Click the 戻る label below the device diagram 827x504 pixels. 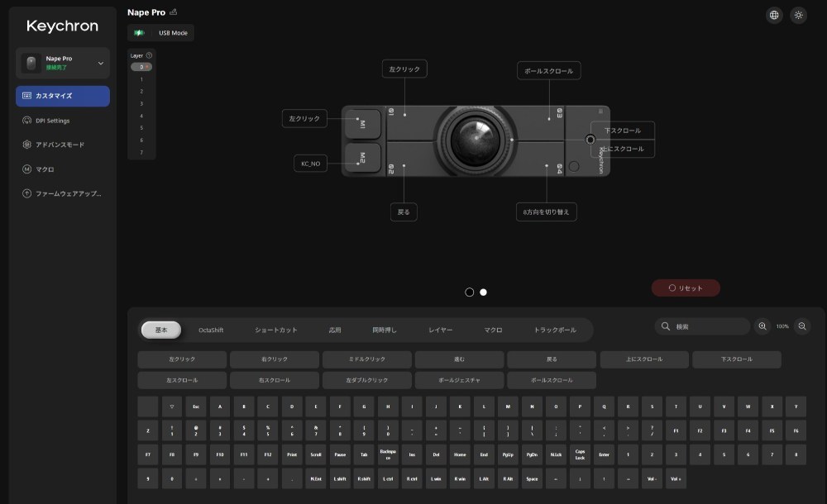tap(404, 212)
